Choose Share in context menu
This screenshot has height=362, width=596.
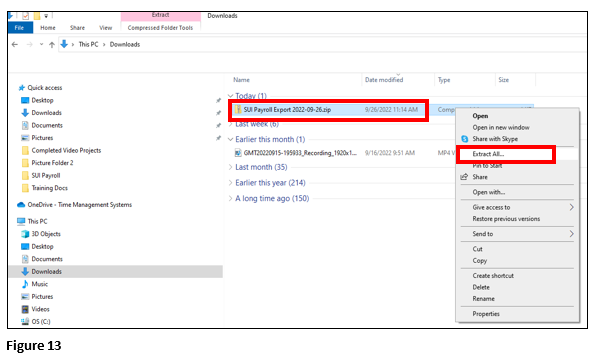point(480,177)
